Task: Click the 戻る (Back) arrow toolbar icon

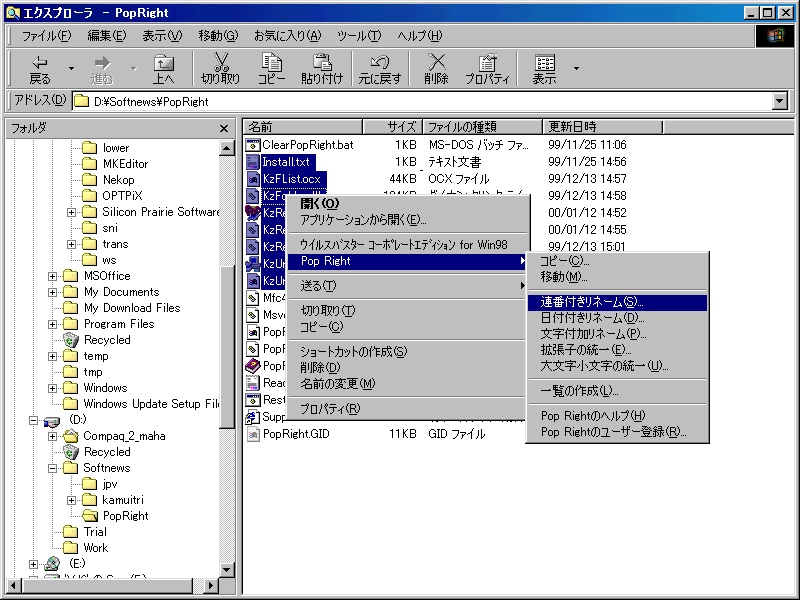Action: coord(40,67)
